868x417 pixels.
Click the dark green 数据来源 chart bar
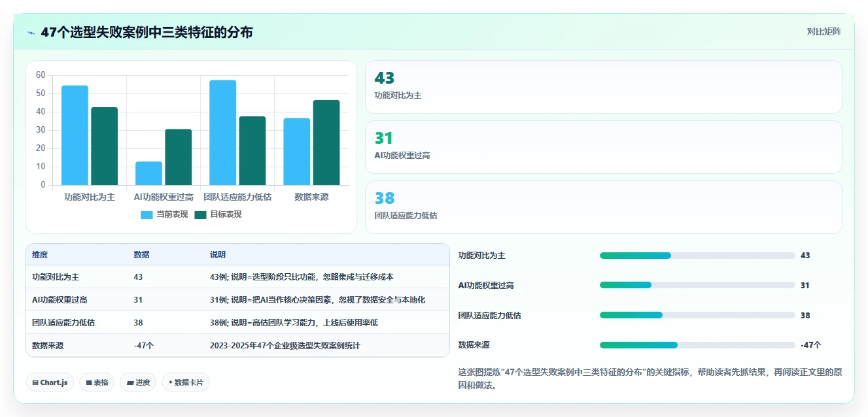tap(326, 142)
